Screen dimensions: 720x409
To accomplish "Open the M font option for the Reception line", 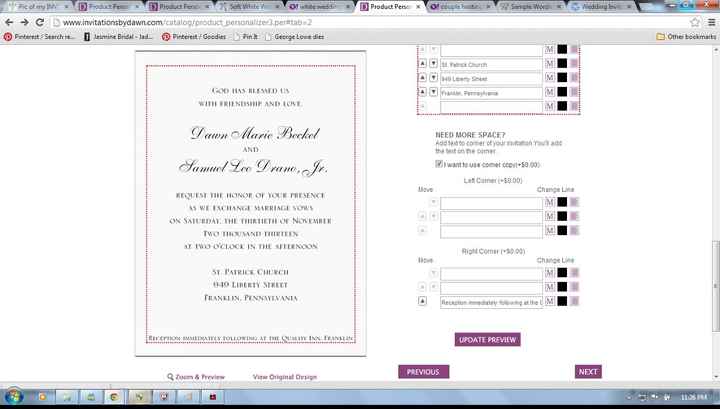I will tap(550, 301).
